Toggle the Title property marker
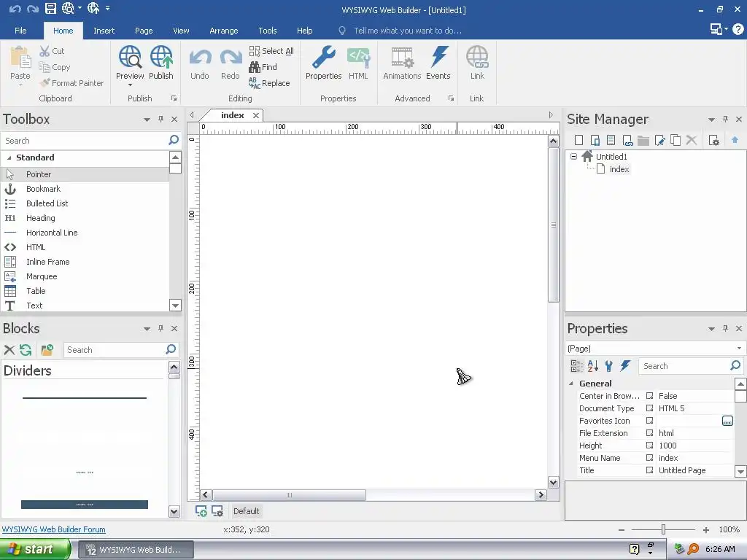This screenshot has height=560, width=747. pos(649,470)
